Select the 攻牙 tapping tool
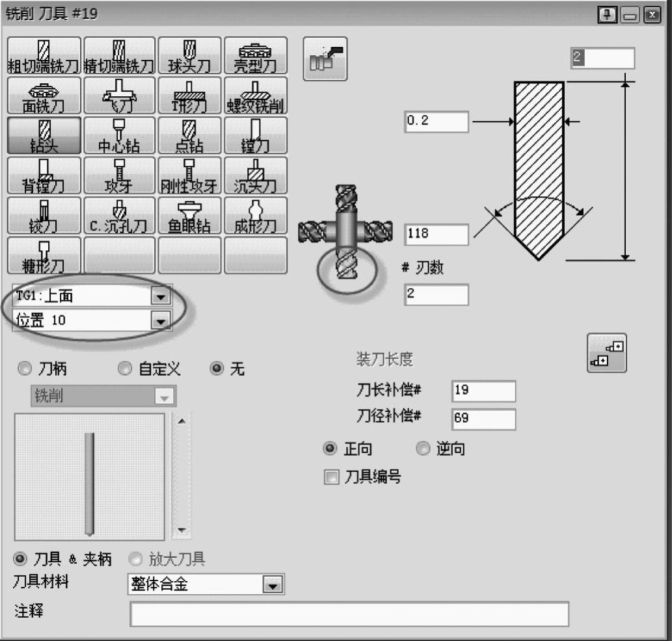 click(x=119, y=176)
